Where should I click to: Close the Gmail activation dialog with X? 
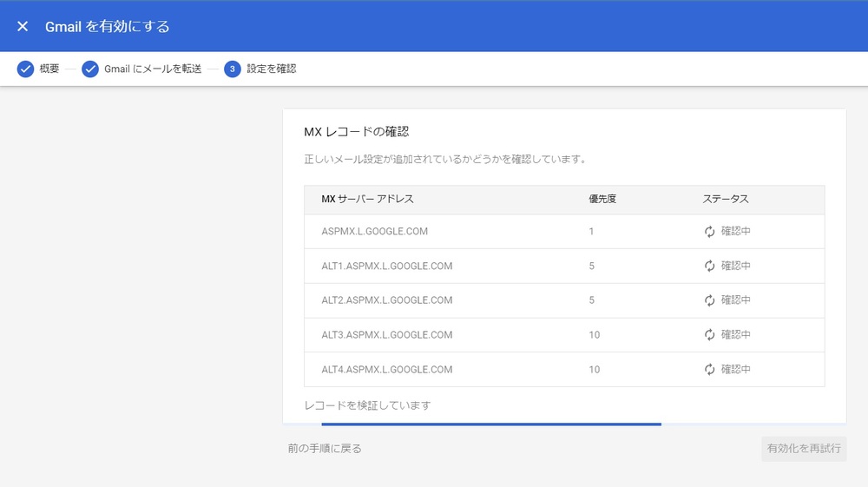point(23,26)
